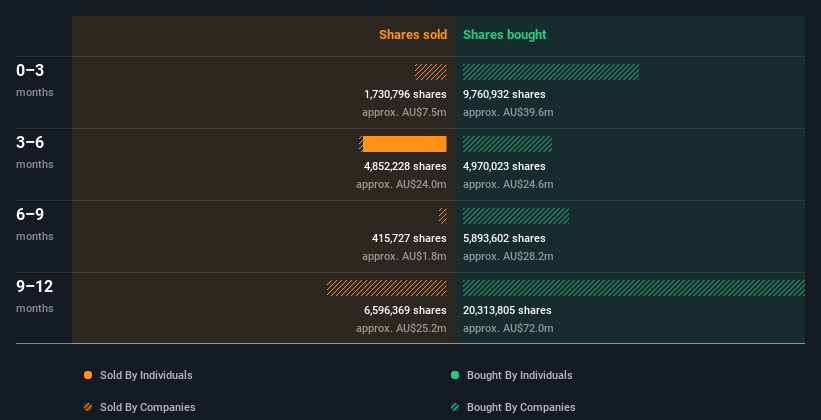The width and height of the screenshot is (821, 420).
Task: Click the Shares sold column header
Action: point(413,35)
